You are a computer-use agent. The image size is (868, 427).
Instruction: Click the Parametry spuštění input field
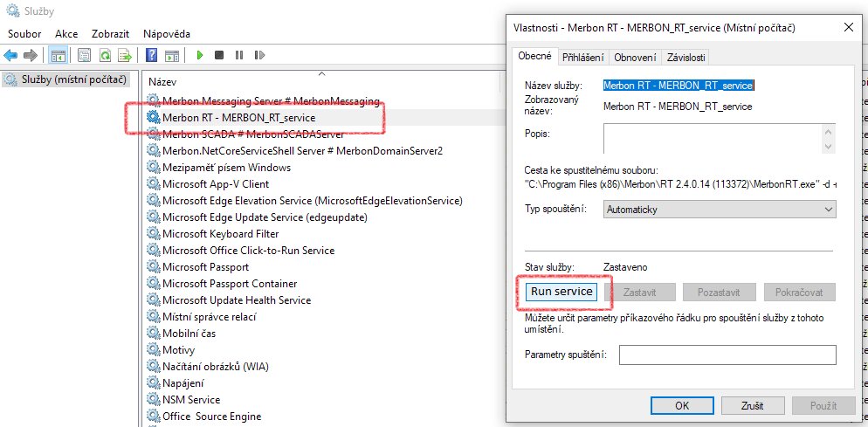(x=727, y=355)
